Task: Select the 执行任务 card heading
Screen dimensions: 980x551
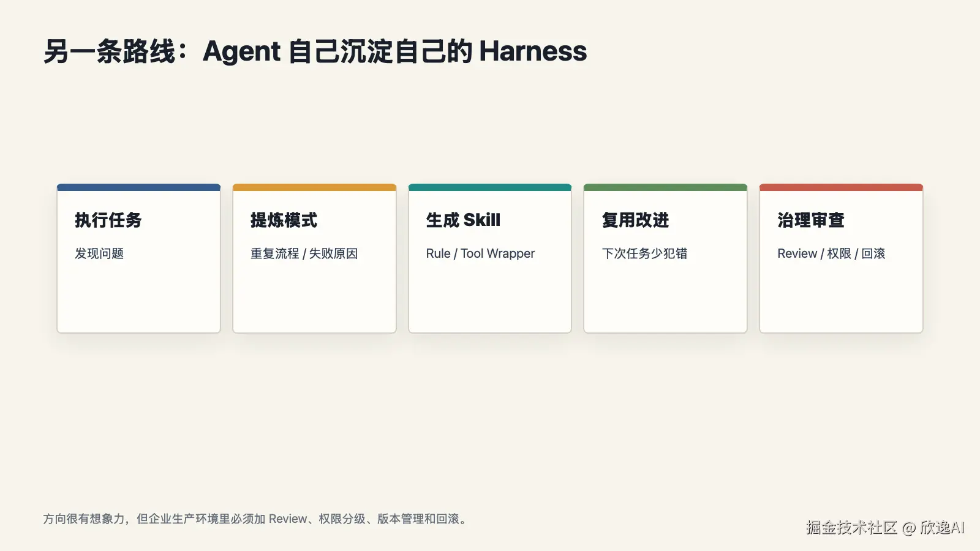Action: coord(108,220)
